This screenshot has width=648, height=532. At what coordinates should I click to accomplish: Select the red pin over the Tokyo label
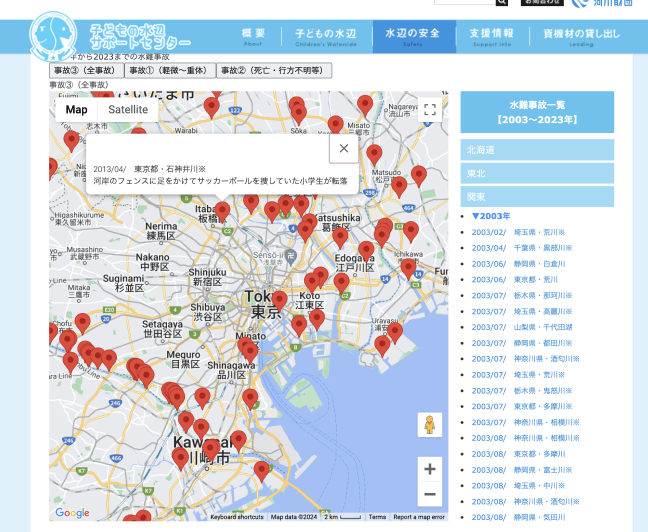tap(279, 301)
